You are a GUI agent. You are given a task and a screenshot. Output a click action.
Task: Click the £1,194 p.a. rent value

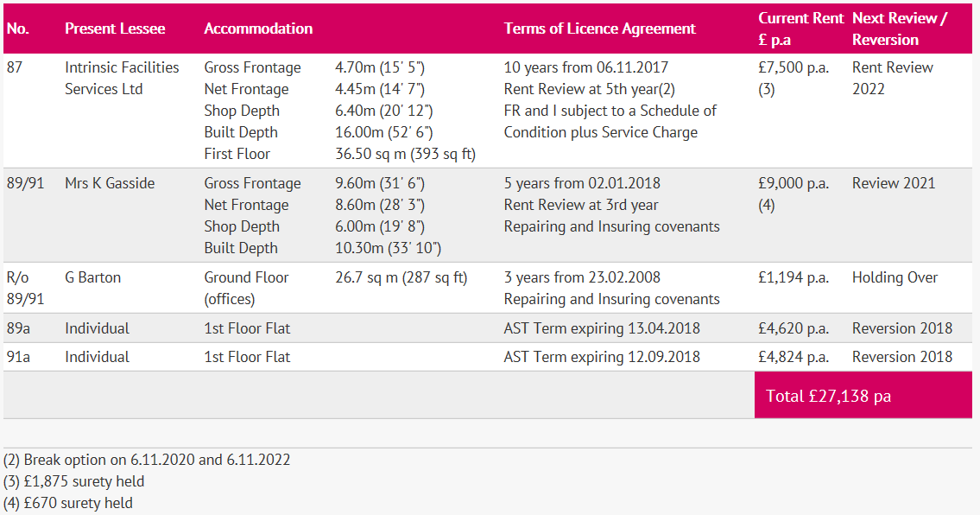tap(793, 277)
